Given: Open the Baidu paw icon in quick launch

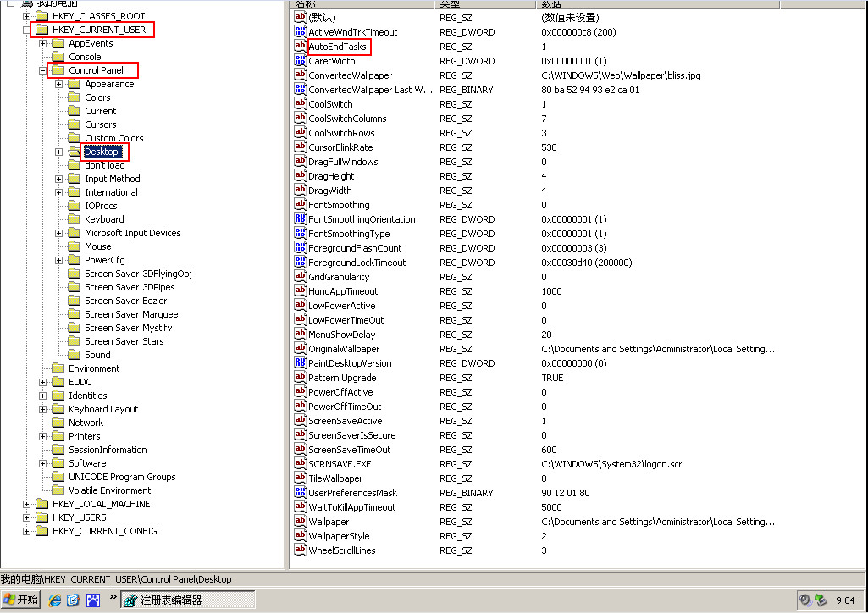Looking at the screenshot, I should [91, 600].
